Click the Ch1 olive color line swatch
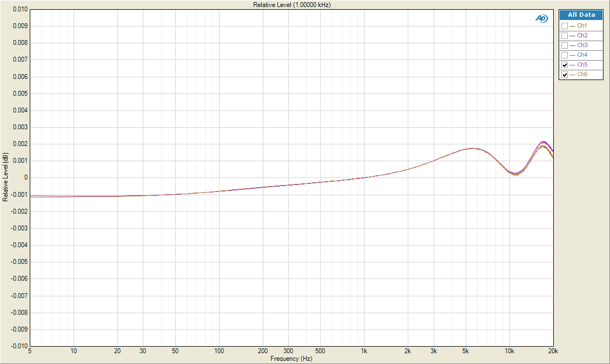The width and height of the screenshot is (610, 364). pyautogui.click(x=572, y=26)
